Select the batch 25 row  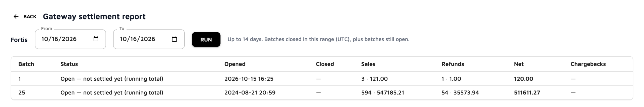(322, 92)
